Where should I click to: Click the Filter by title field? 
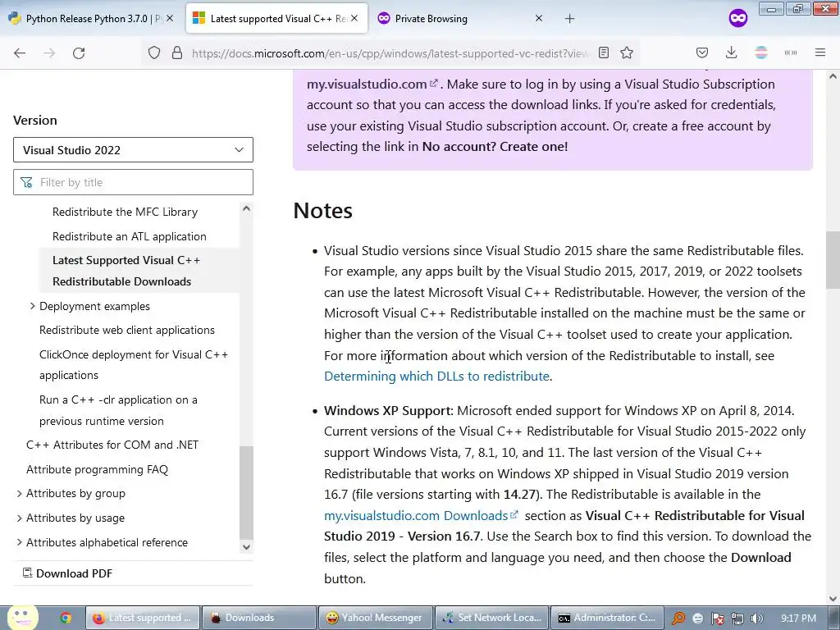[x=133, y=182]
